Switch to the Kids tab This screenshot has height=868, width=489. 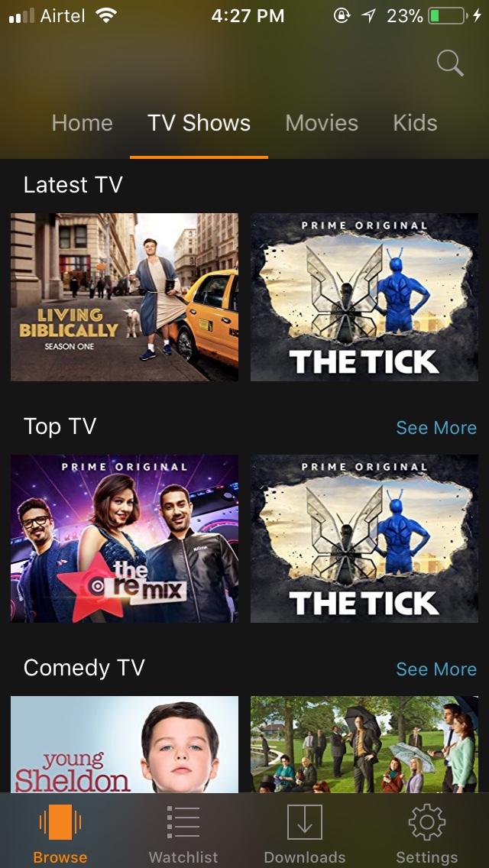tap(416, 123)
